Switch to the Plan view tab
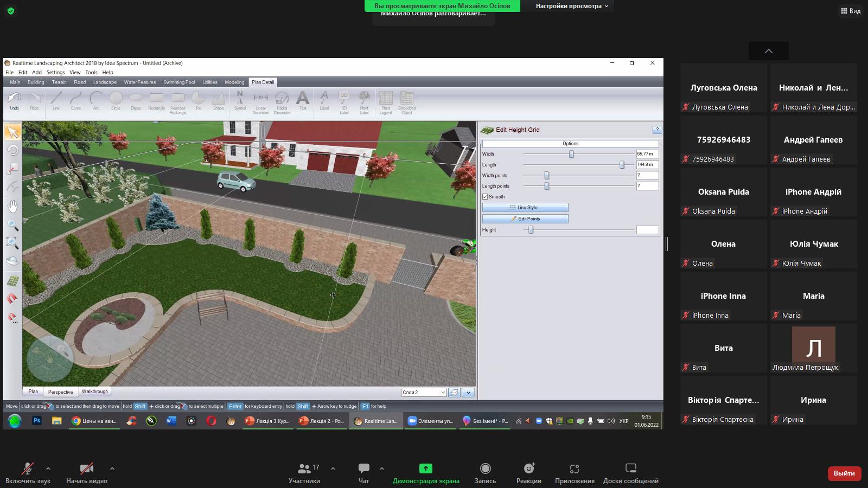The image size is (868, 488). (x=33, y=391)
